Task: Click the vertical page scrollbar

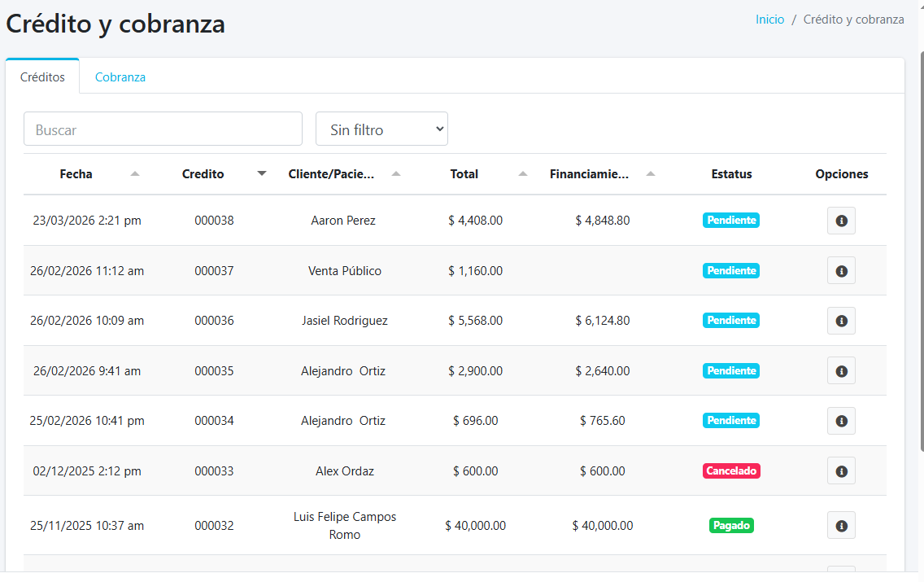Action: tap(920, 244)
